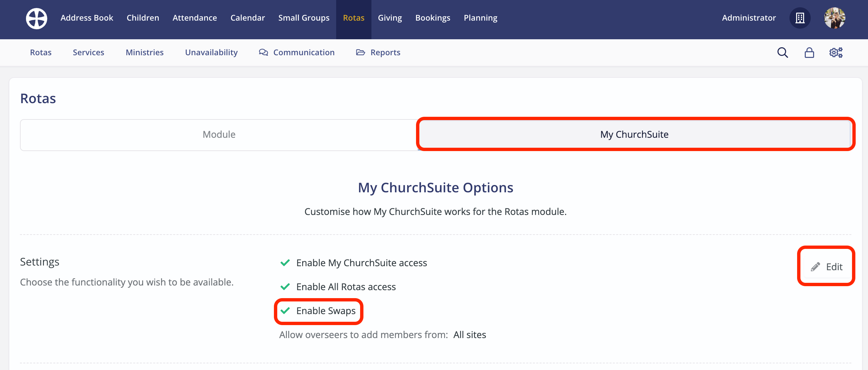
Task: Select the My ChurchSuite tab
Action: (634, 134)
